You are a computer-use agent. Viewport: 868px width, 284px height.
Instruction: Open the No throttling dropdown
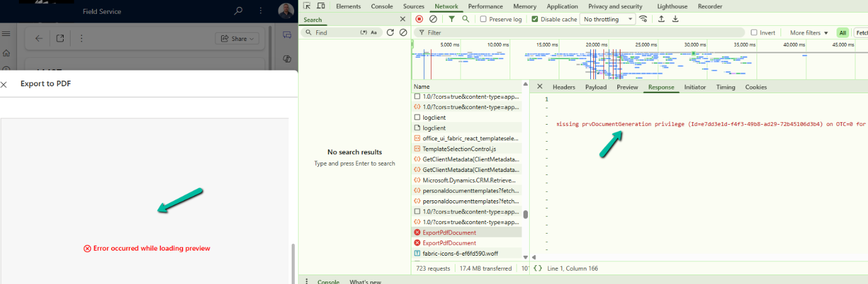pos(608,19)
